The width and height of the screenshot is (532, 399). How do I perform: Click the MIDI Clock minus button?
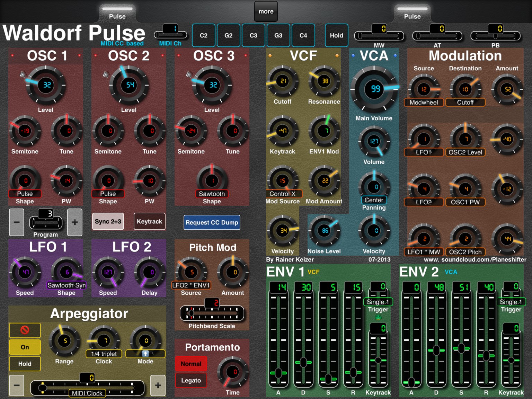17,385
